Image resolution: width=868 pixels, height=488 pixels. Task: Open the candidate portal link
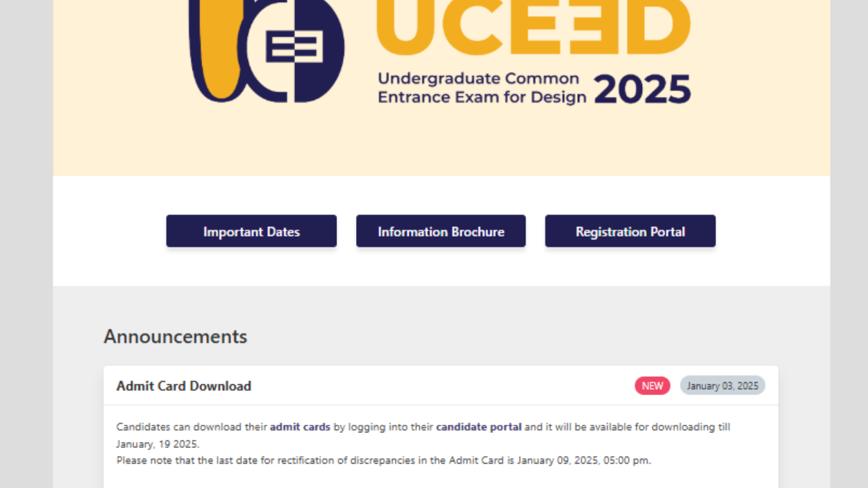pos(479,427)
